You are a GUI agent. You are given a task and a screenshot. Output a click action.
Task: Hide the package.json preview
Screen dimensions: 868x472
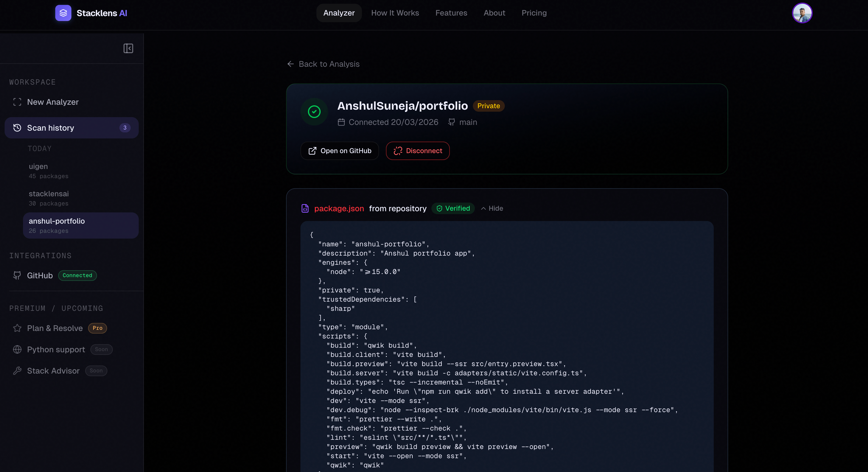[492, 209]
